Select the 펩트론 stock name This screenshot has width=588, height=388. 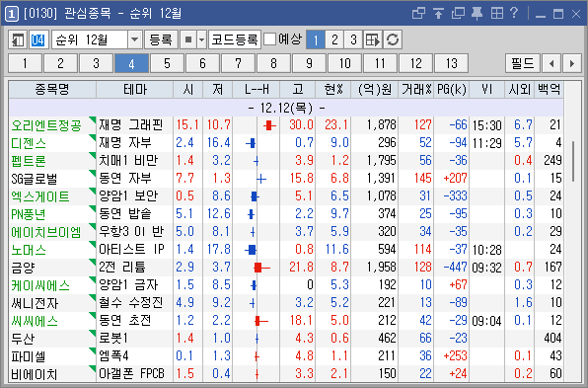click(29, 161)
